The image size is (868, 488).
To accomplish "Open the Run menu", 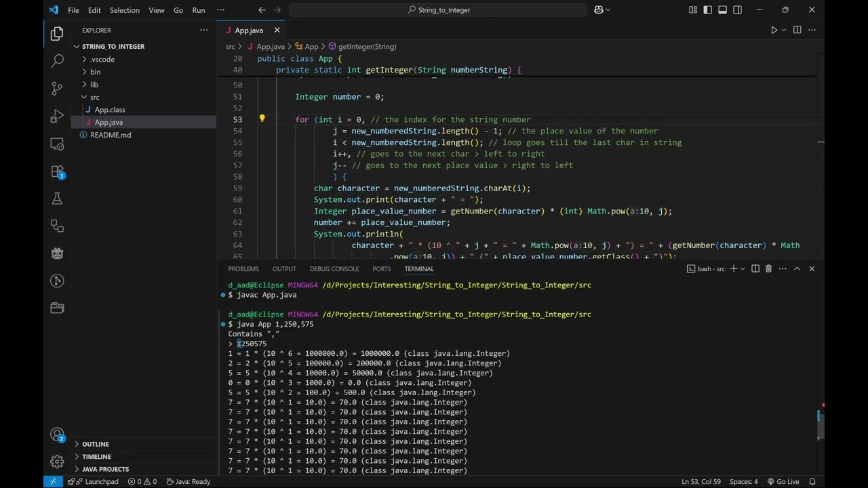I will [x=199, y=10].
